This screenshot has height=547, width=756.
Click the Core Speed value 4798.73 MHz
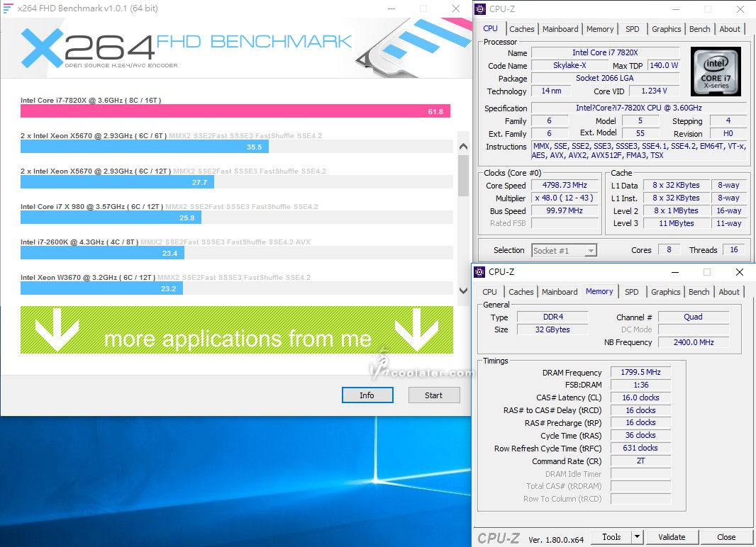565,186
